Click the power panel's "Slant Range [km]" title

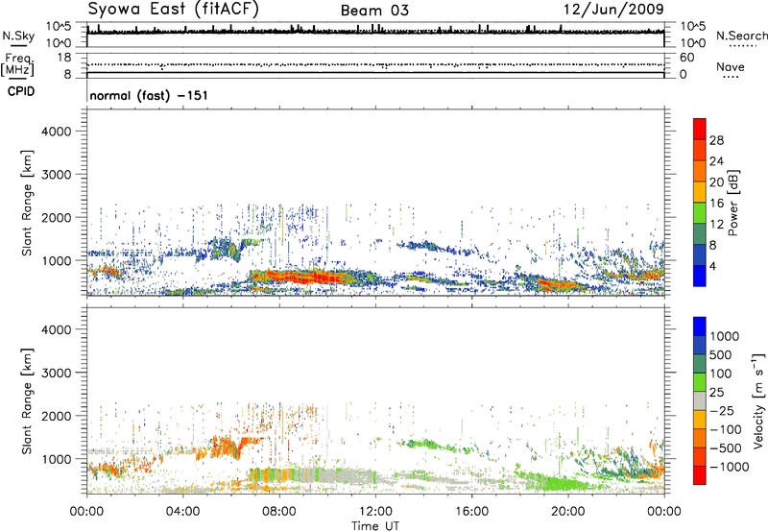pyautogui.click(x=27, y=203)
